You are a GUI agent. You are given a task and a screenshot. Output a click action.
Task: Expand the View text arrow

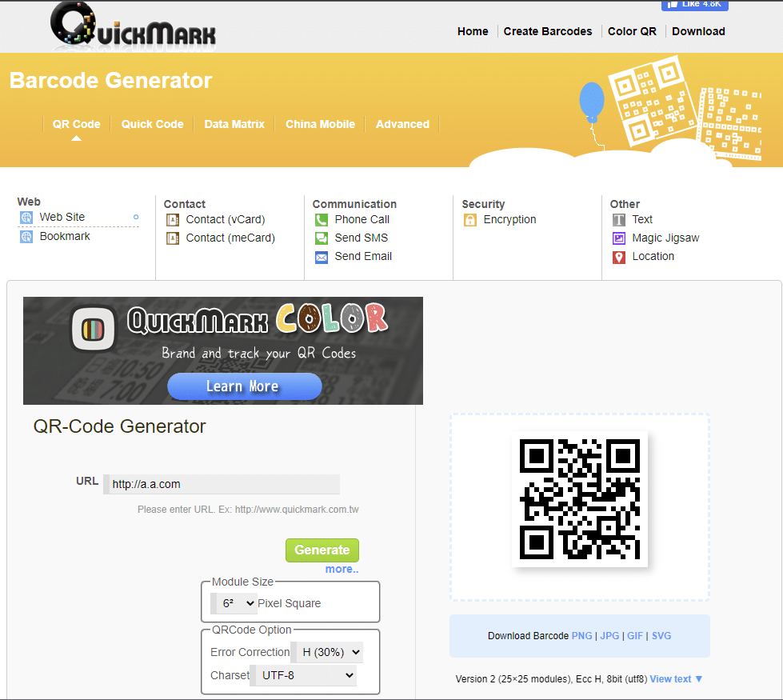tap(698, 679)
